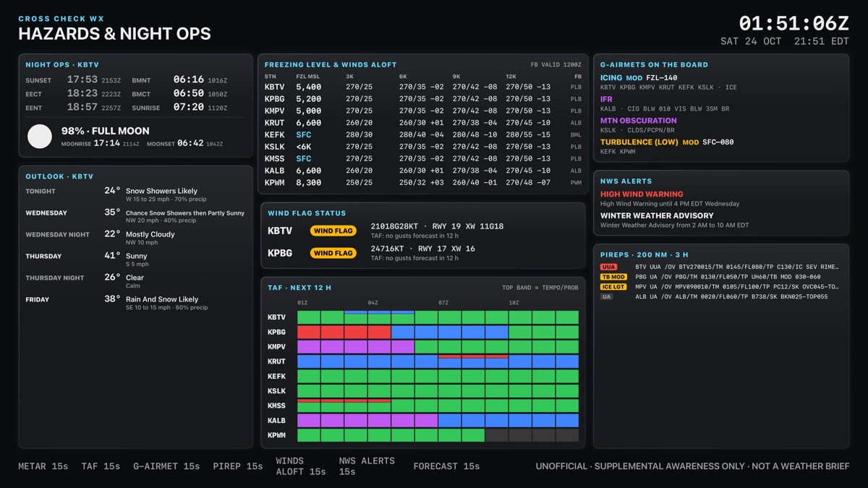The height and width of the screenshot is (488, 868).
Task: Select the BMNT 06:16 time
Action: click(188, 80)
